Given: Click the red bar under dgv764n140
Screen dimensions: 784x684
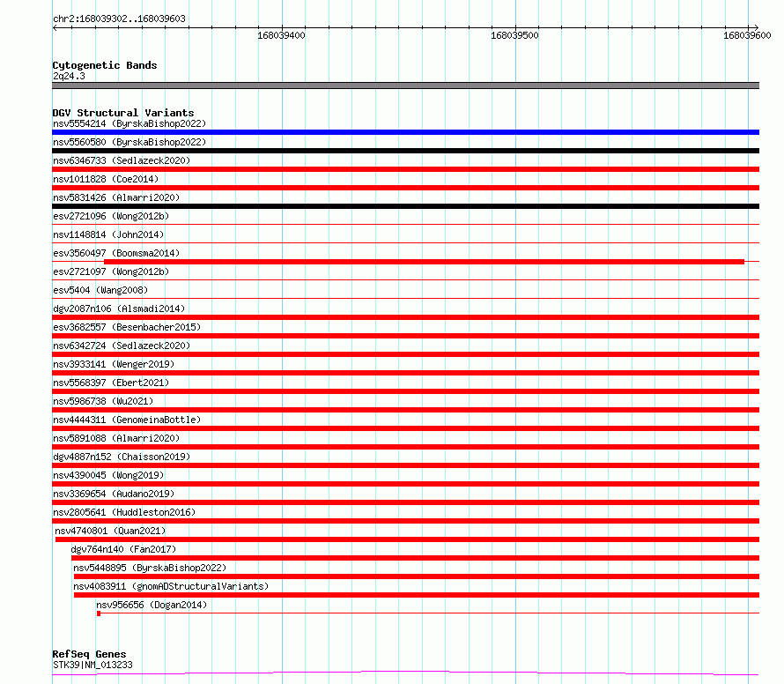Looking at the screenshot, I should coord(415,558).
